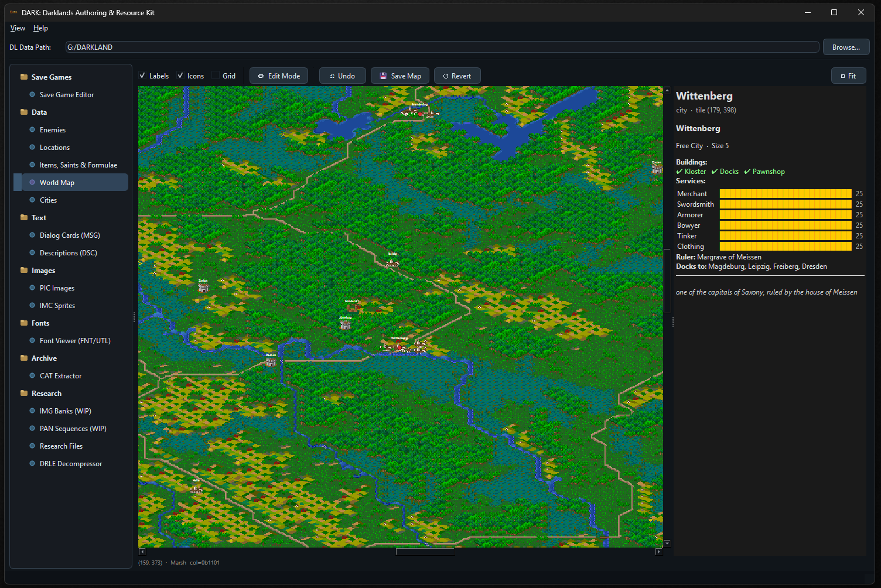This screenshot has height=588, width=881.
Task: Pick the Belzig town icon on the map
Action: coord(392,264)
